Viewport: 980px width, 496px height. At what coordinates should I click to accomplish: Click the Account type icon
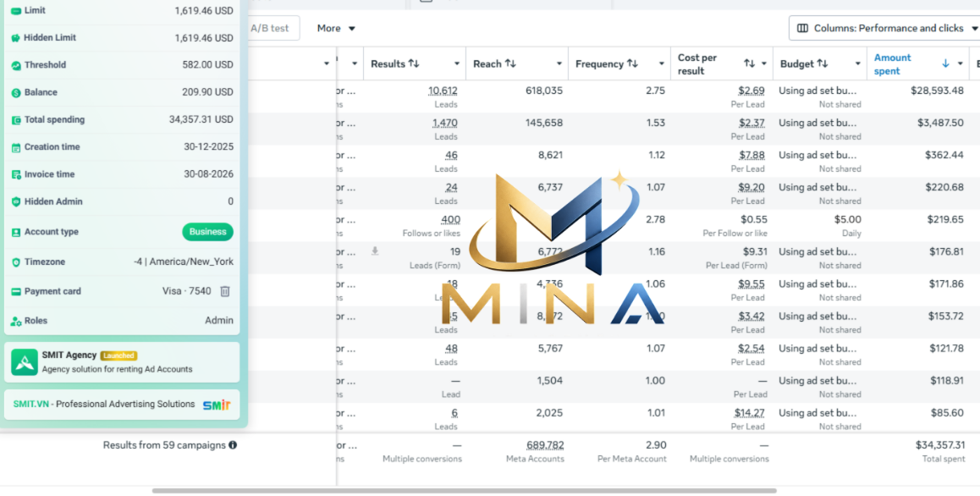click(x=16, y=232)
